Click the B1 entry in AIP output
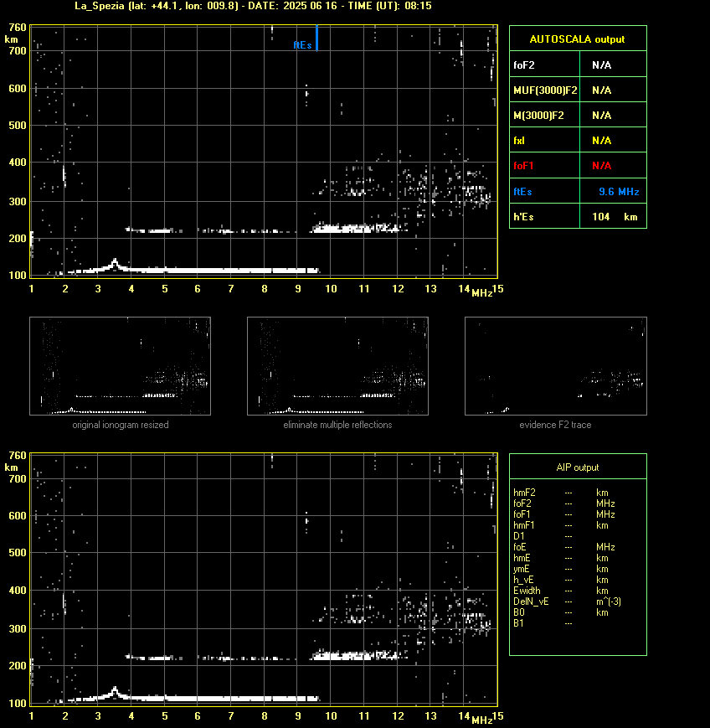This screenshot has width=710, height=728. click(518, 623)
